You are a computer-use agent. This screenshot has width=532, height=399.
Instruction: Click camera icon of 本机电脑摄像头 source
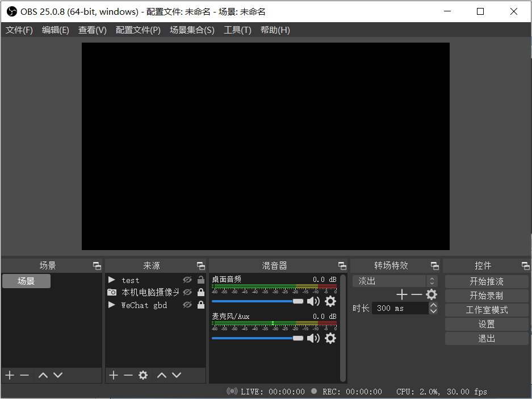coord(112,292)
